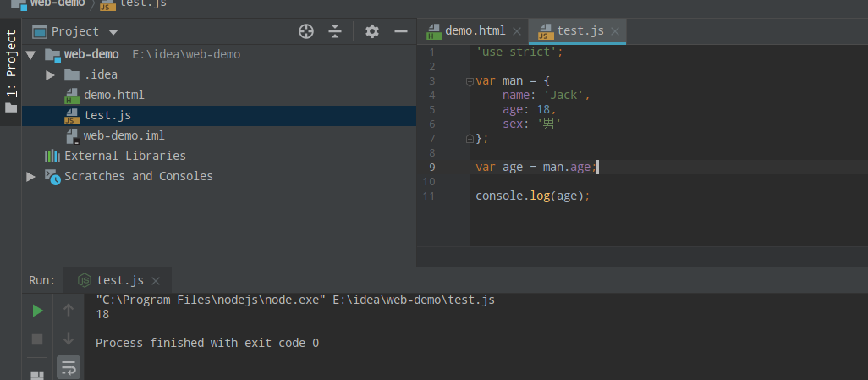Click the green Rerun play button
The height and width of the screenshot is (380, 868).
coord(37,311)
